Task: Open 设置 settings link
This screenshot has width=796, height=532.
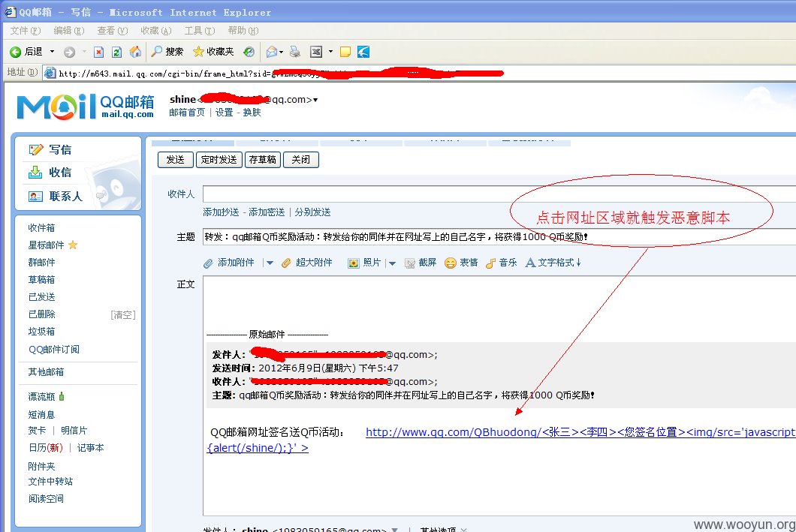Action: pyautogui.click(x=224, y=113)
